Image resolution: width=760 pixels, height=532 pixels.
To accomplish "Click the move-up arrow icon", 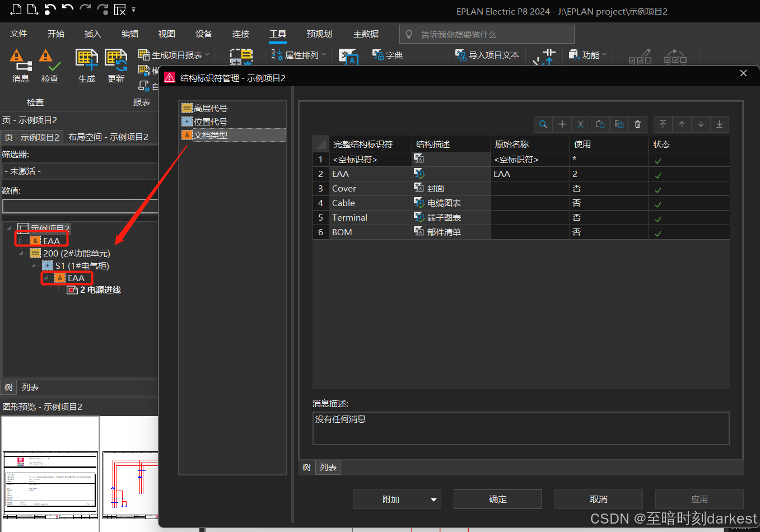I will pyautogui.click(x=682, y=124).
